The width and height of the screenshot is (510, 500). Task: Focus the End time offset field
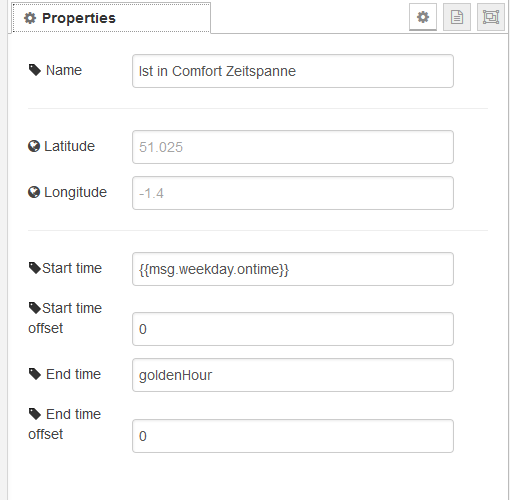tap(293, 436)
